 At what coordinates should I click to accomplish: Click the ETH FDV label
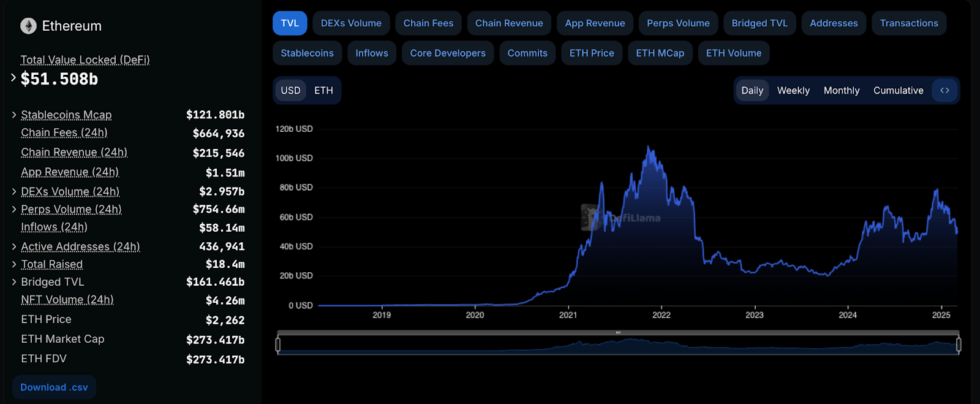[x=43, y=359]
